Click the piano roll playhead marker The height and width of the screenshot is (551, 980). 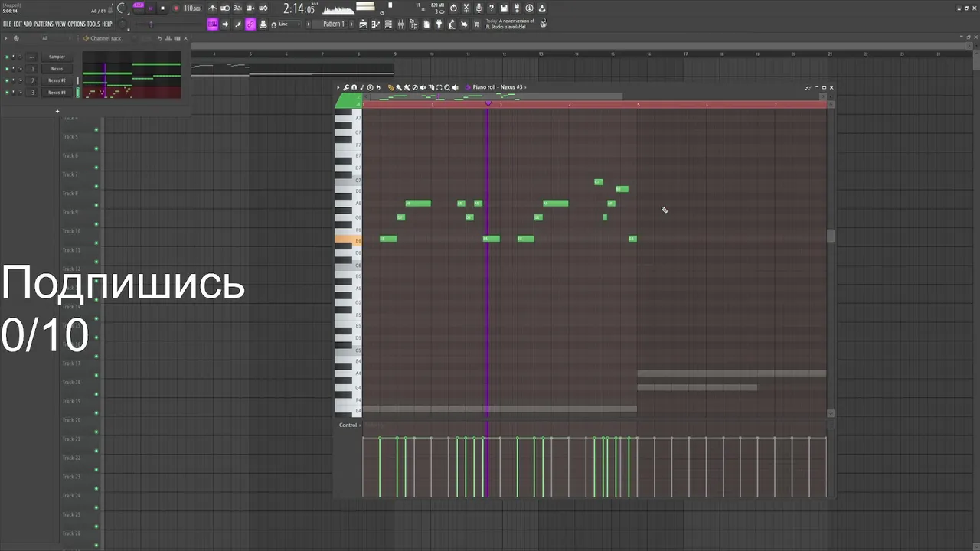[x=488, y=104]
